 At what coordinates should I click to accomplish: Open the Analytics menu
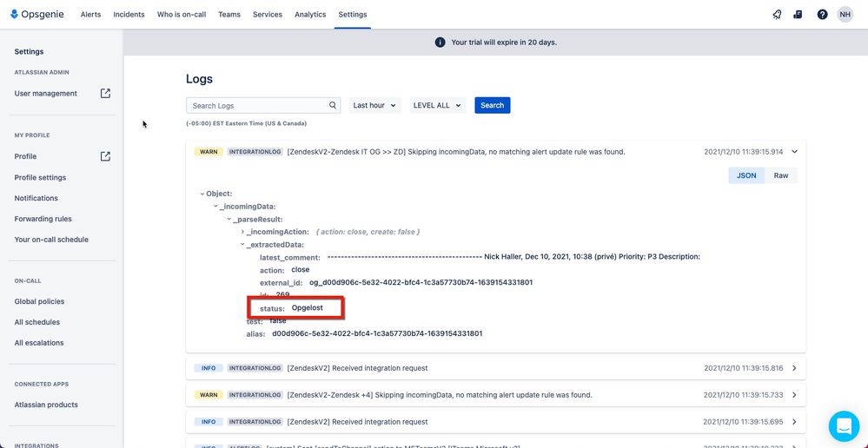click(310, 15)
